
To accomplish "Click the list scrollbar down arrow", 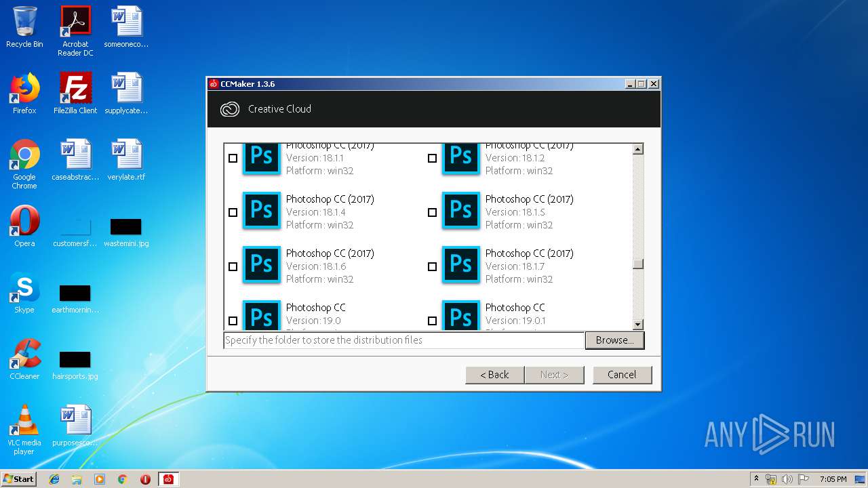I will [x=637, y=325].
